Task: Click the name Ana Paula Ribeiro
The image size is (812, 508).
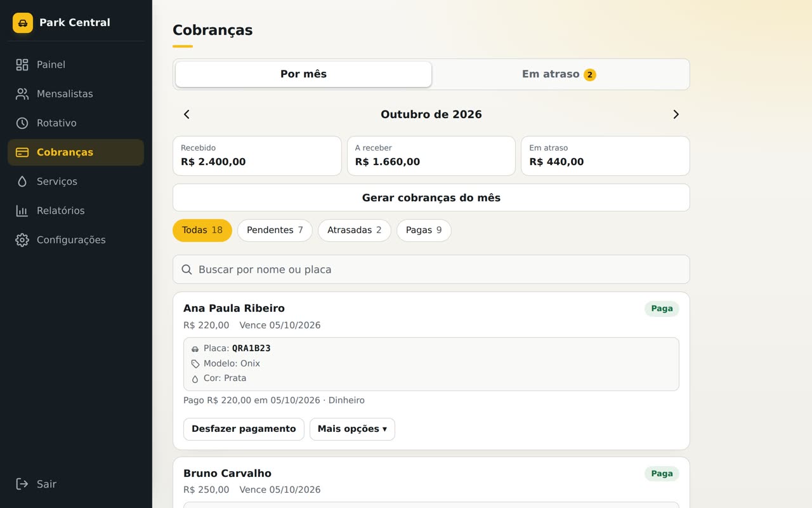Action: coord(234,309)
